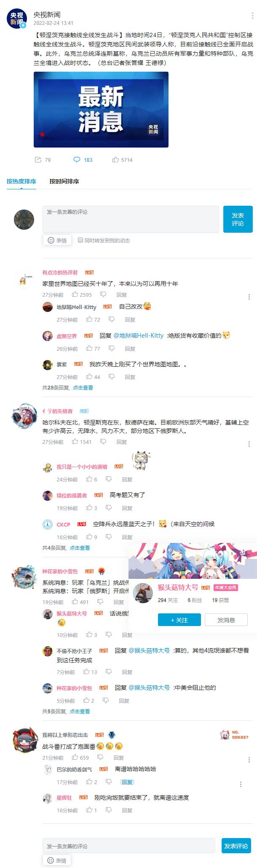This screenshot has width=257, height=868.
Task: Like 战斗番打成了泡面番 comment with 659 likes
Action: click(x=75, y=758)
